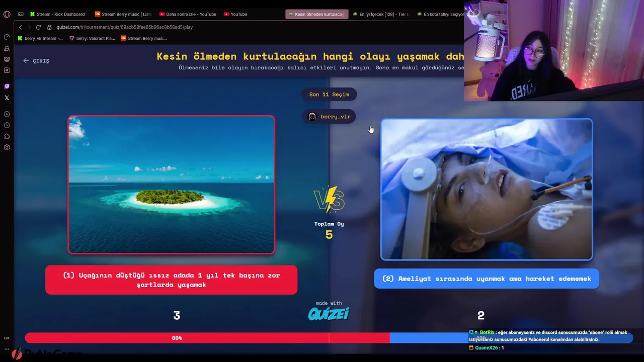Switch to Daha sonra izle YouTube tab

[x=188, y=14]
